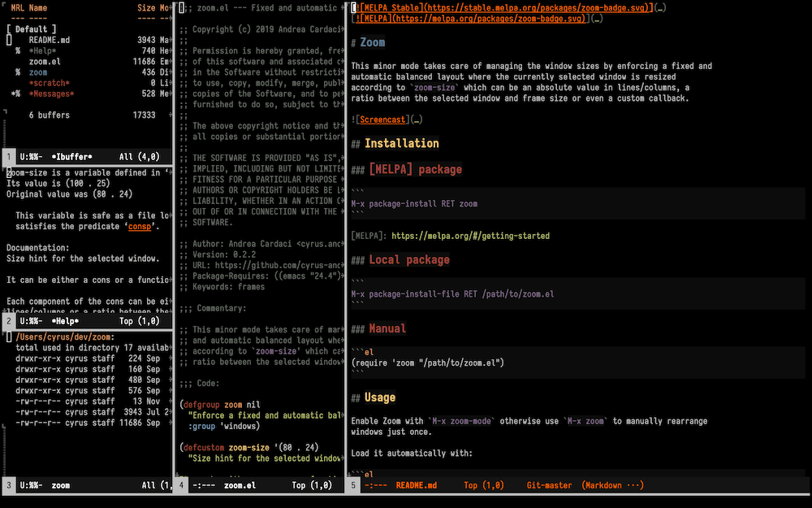This screenshot has width=812, height=508.
Task: Click the ';;; Code:' line in zoom.el
Action: 200,384
